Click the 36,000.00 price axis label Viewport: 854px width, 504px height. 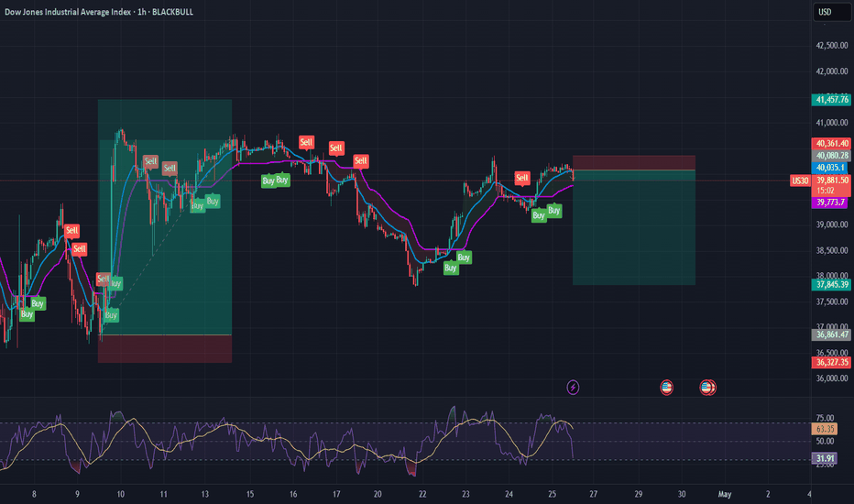point(832,378)
